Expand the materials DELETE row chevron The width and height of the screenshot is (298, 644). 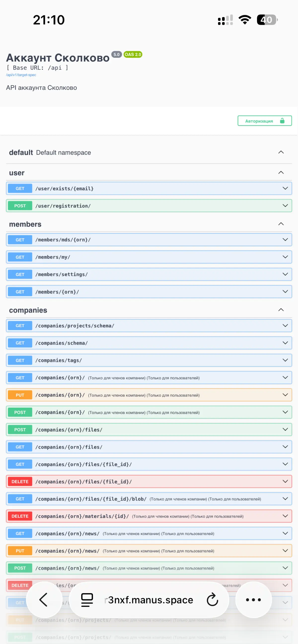(x=285, y=516)
